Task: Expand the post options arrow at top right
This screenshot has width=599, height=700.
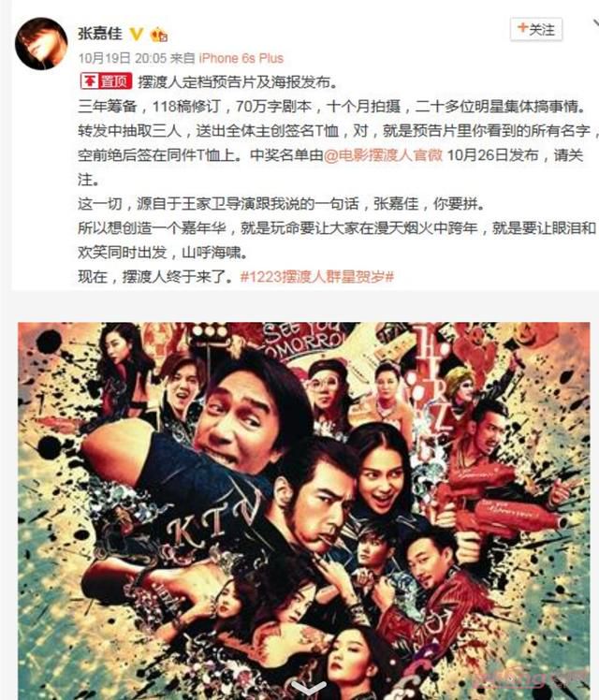Action: tap(594, 24)
